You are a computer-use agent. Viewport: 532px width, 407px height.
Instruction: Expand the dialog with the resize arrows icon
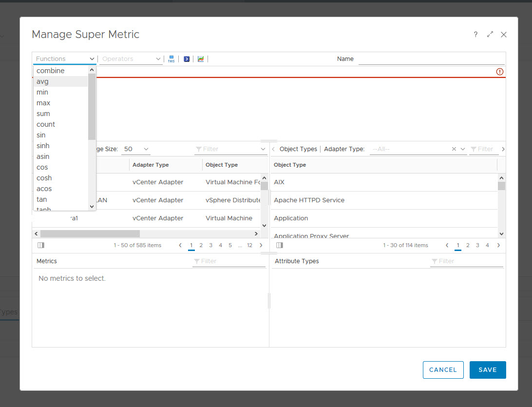pyautogui.click(x=490, y=35)
